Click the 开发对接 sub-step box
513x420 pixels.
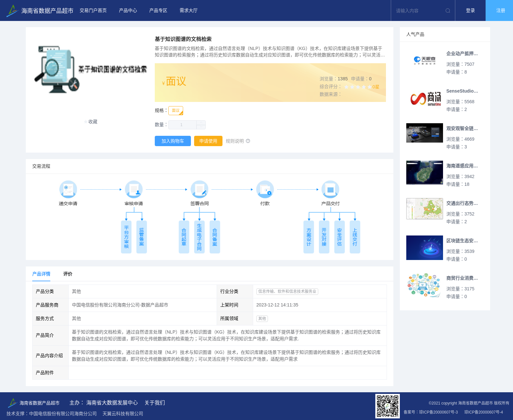click(x=324, y=237)
